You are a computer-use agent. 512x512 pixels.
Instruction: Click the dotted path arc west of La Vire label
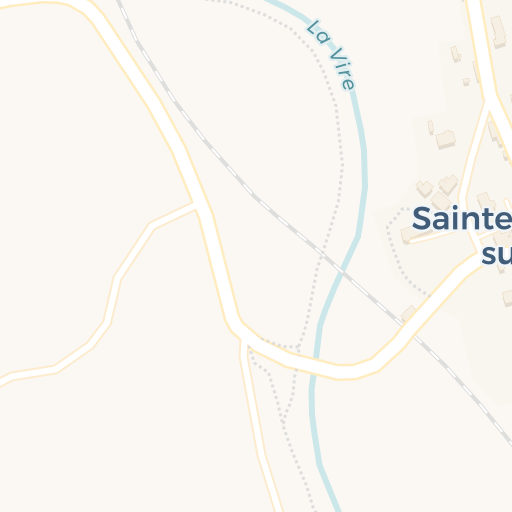coord(330,100)
